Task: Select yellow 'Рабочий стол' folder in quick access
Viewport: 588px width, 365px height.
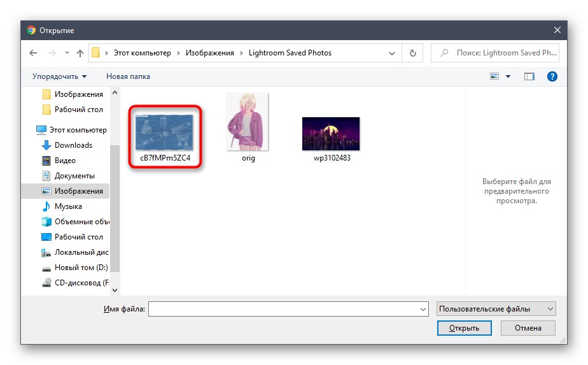Action: click(73, 110)
